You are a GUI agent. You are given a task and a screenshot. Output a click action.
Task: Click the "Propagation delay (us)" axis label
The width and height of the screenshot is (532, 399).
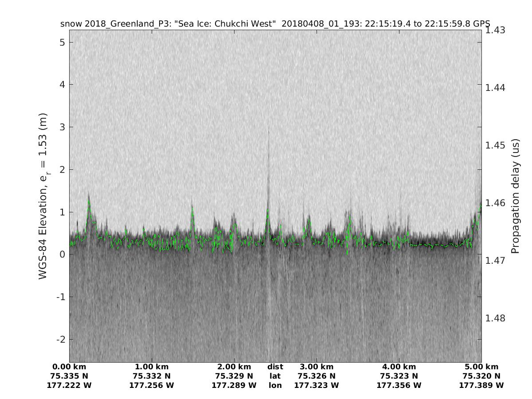pos(515,196)
